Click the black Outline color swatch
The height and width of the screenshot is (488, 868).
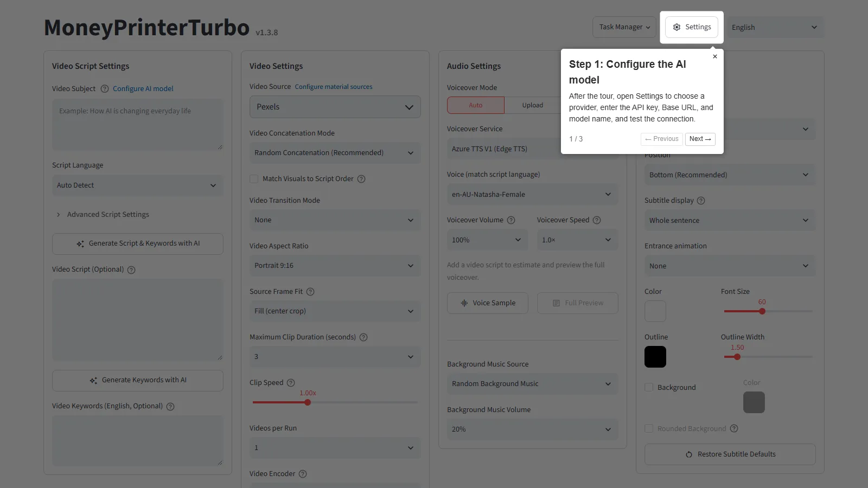click(x=655, y=357)
